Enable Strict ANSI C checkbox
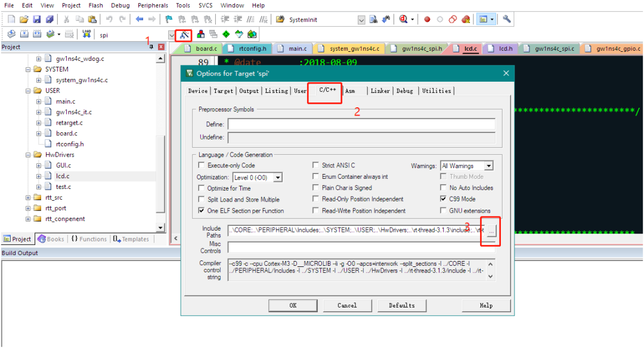This screenshot has width=644, height=348. [x=315, y=165]
